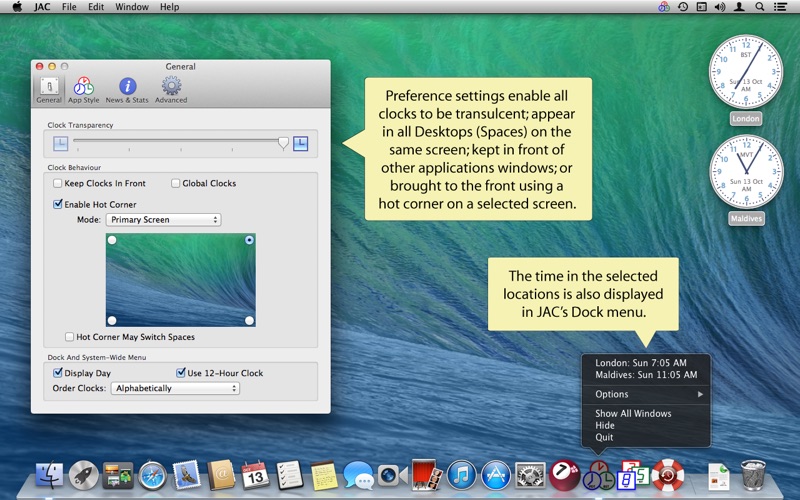Open Mail stamp icon in Dock
The image size is (800, 500).
click(186, 475)
